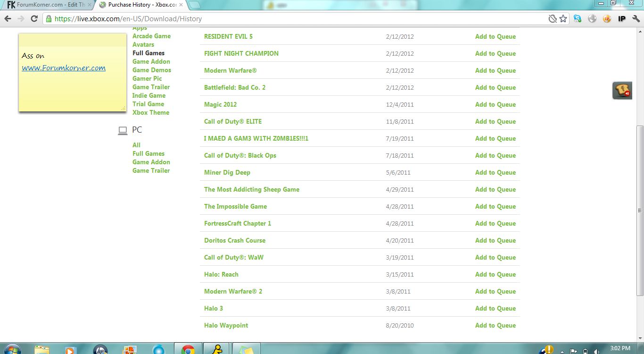Click the browser forward arrow
The height and width of the screenshot is (354, 644).
[21, 19]
